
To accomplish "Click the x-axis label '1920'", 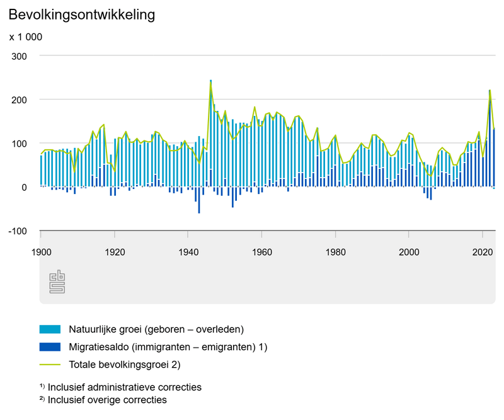I will [115, 253].
